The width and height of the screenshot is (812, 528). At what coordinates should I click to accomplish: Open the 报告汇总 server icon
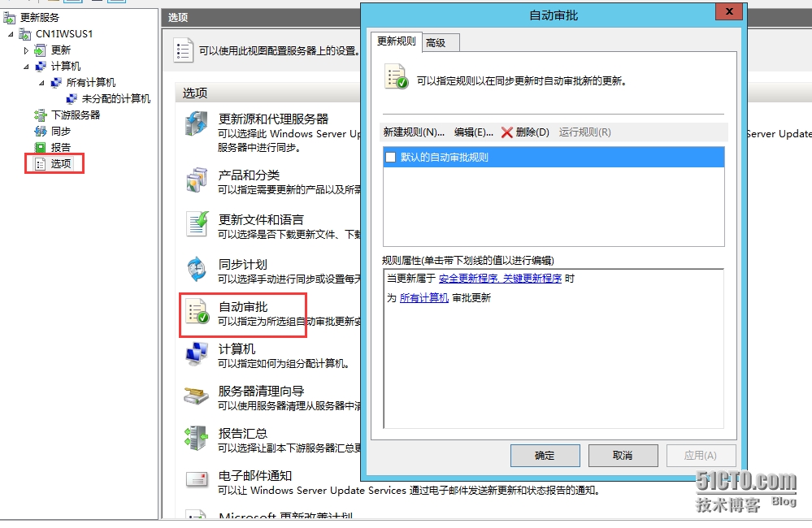pyautogui.click(x=196, y=438)
